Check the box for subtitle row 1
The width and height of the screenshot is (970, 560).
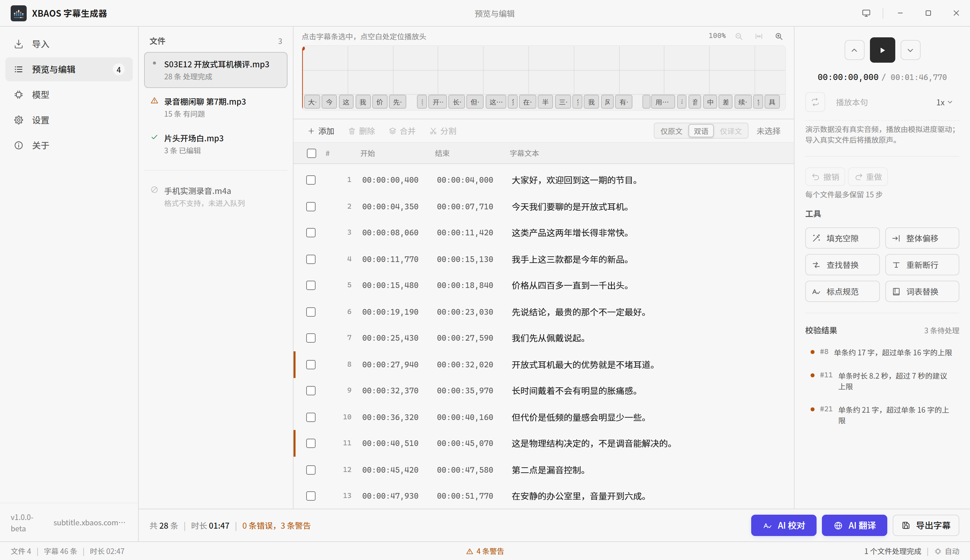[311, 180]
